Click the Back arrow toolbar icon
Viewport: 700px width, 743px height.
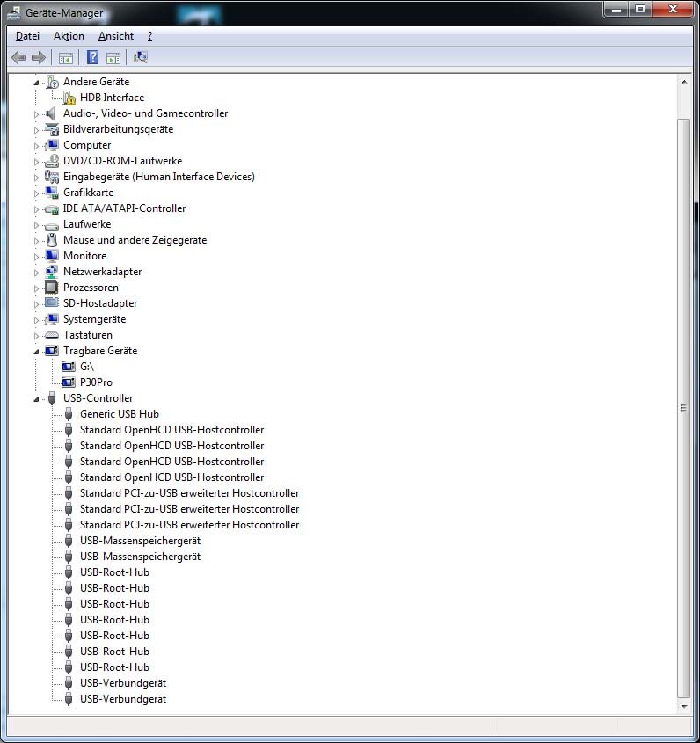tap(18, 57)
